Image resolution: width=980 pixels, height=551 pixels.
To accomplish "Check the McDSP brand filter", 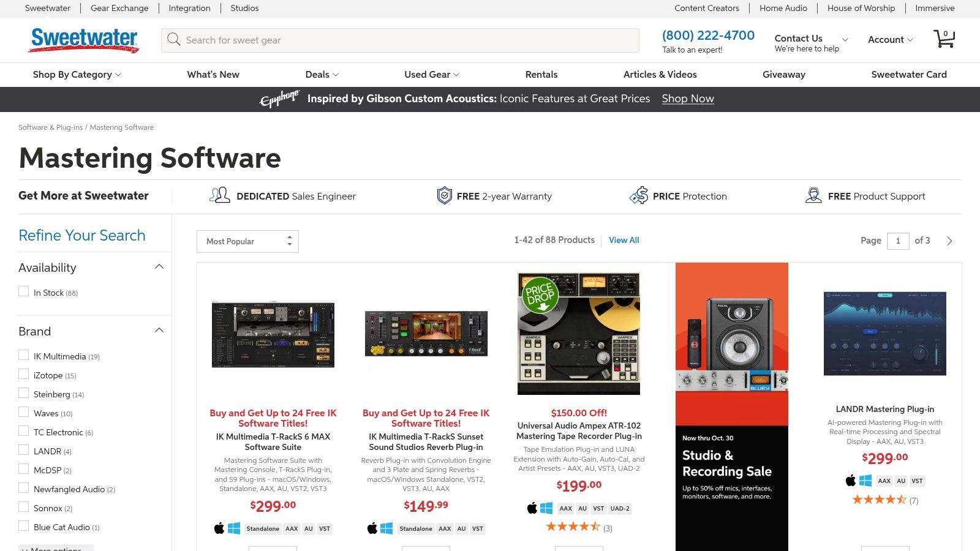I will 24,469.
